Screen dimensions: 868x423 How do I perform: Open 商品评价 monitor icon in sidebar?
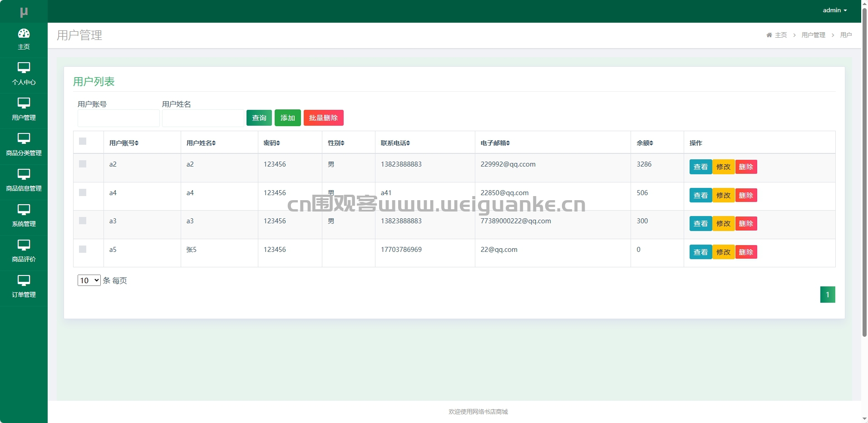pyautogui.click(x=24, y=245)
